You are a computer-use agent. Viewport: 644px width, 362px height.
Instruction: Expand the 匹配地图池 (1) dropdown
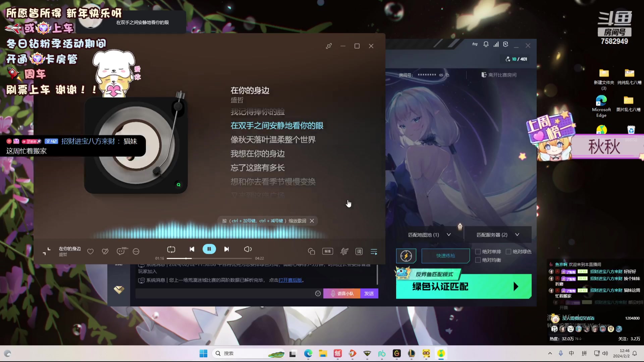click(x=430, y=235)
